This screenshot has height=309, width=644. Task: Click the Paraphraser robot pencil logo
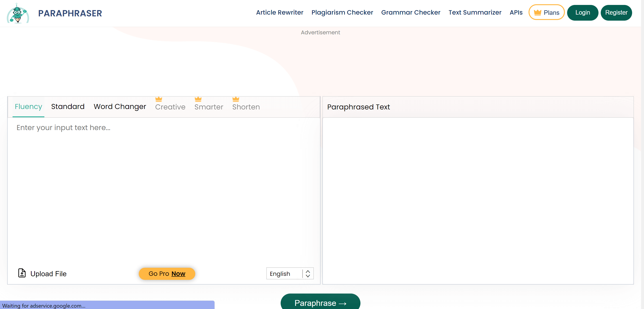[18, 13]
